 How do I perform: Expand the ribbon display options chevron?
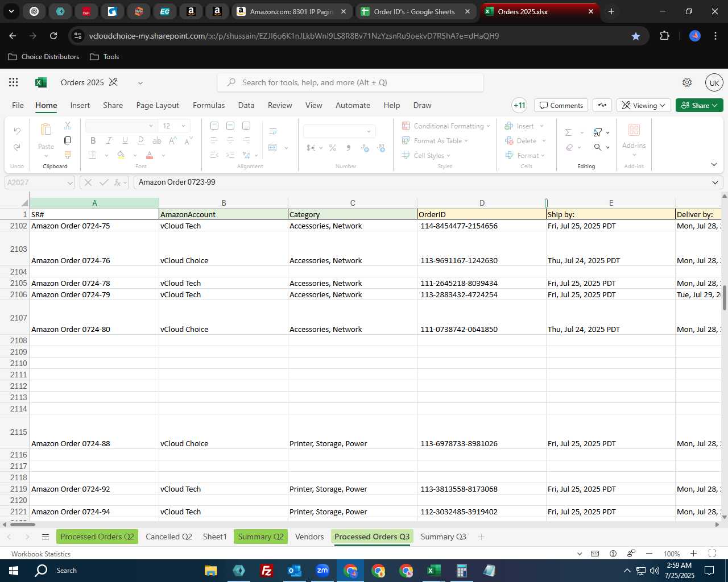tap(714, 164)
